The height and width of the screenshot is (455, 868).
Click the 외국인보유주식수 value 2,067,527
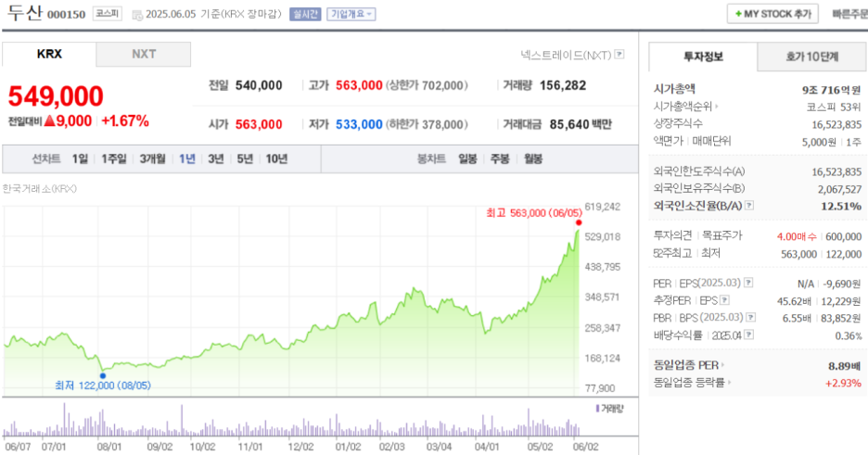[839, 190]
